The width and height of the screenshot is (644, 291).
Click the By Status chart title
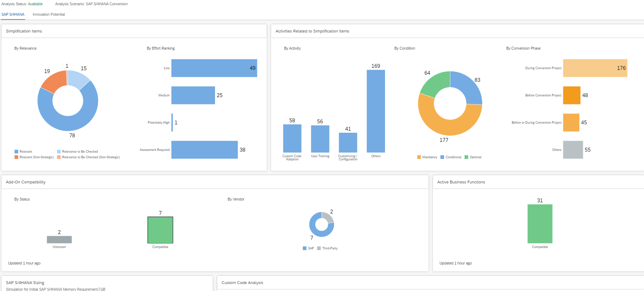(x=22, y=199)
